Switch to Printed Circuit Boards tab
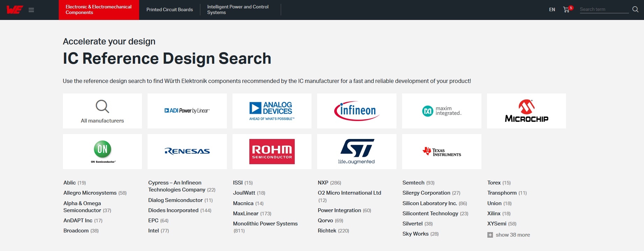The image size is (644, 251). 170,10
